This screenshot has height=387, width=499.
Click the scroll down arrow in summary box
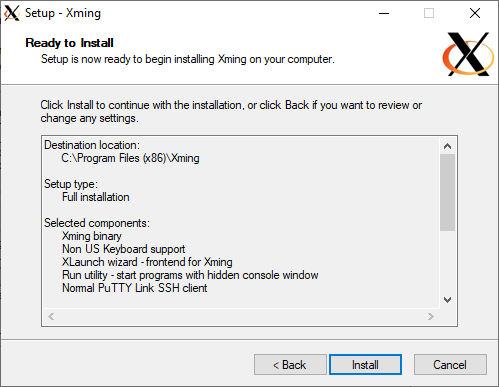pos(447,300)
